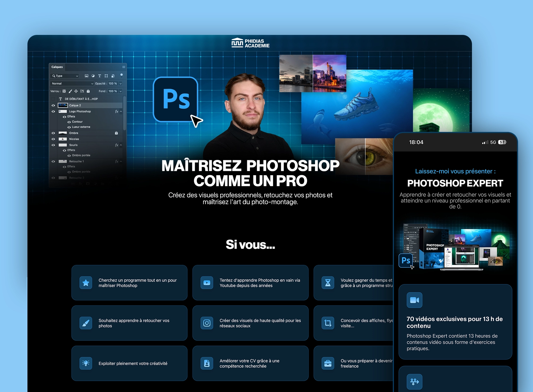Click the lock all padlock icon

(88, 91)
